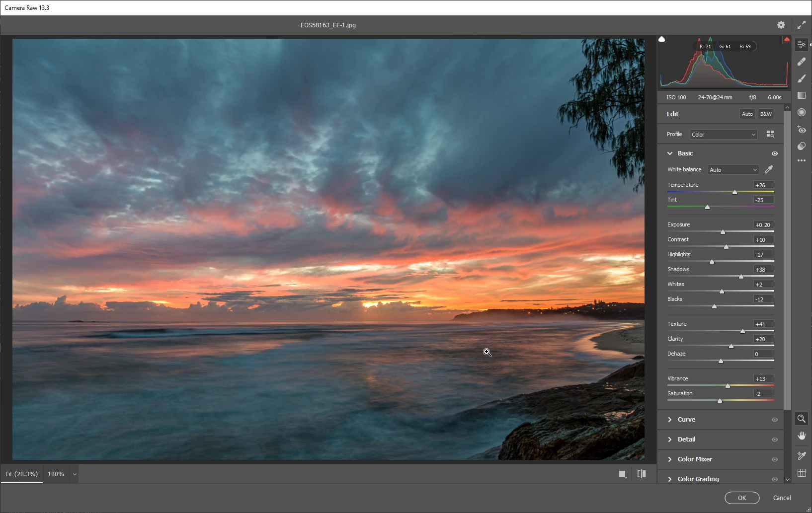The width and height of the screenshot is (812, 513).
Task: Click the edit panel vertical scrollbar
Action: click(x=787, y=260)
